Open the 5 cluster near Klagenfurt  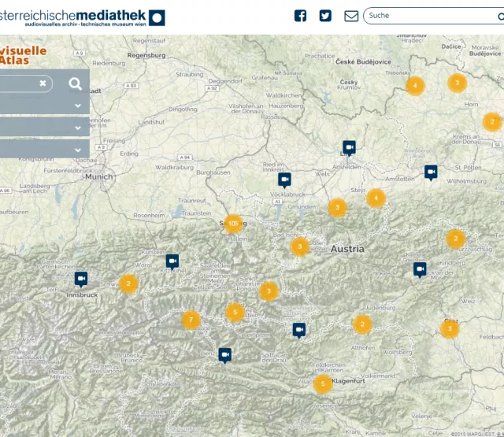(322, 384)
